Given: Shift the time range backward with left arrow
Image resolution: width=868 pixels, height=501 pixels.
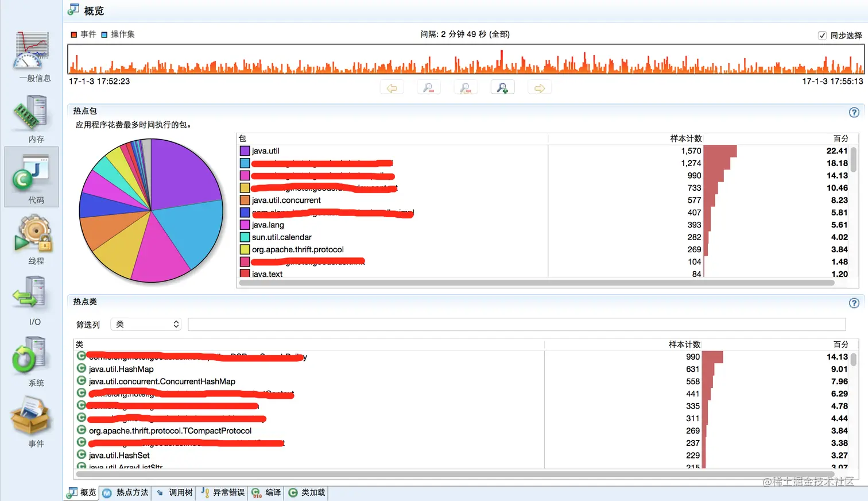Looking at the screenshot, I should [x=392, y=88].
